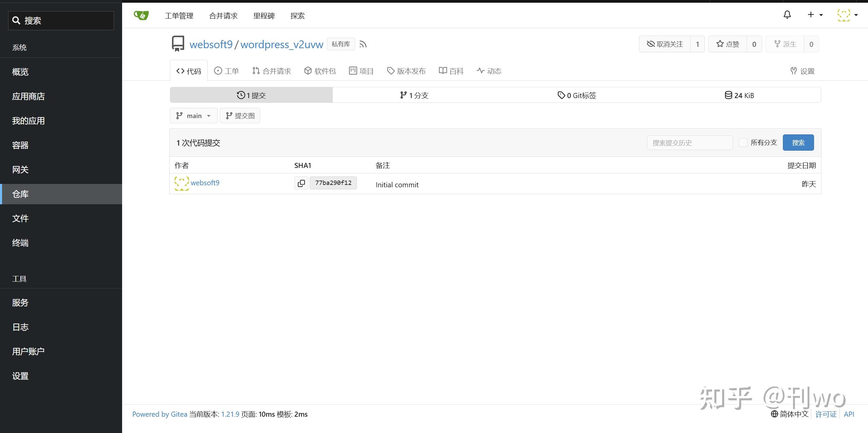Switch to the 百科 wiki tab
868x433 pixels.
[x=450, y=71]
